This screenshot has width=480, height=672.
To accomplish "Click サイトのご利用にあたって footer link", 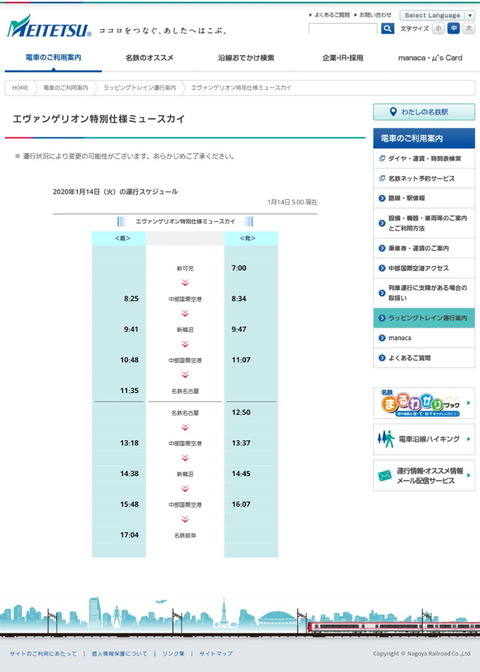I will [x=43, y=654].
